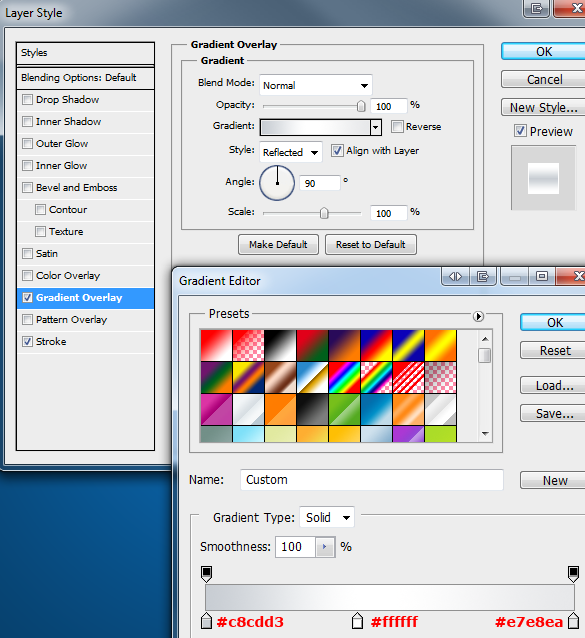
Task: Click the Make Default button
Action: click(x=278, y=245)
